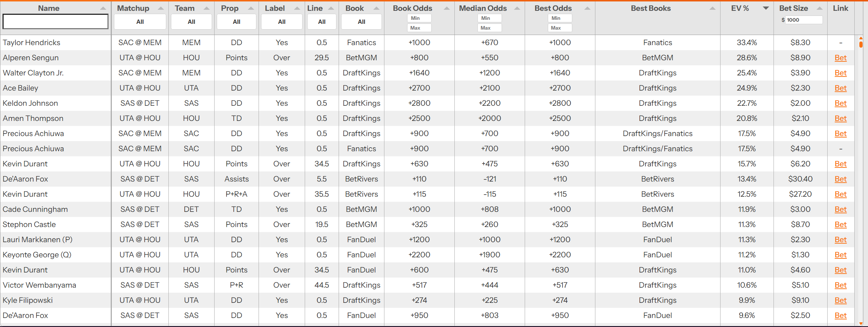Open Bet link for Lauri Markkanen
The width and height of the screenshot is (868, 327).
(x=841, y=240)
